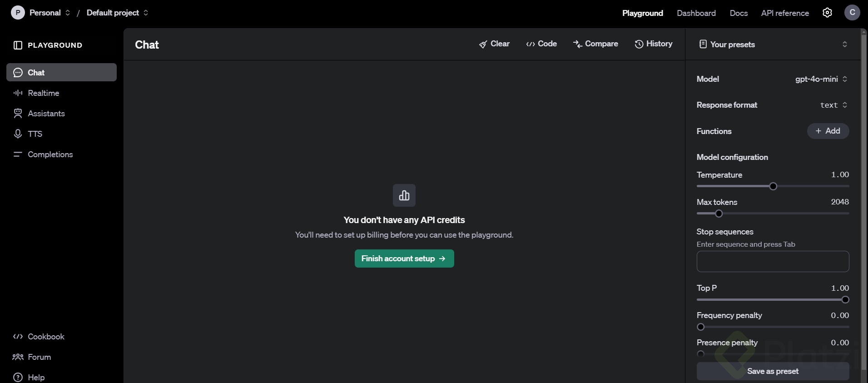Screen dimensions: 868x383
Task: Click the Temperature slider handle
Action: (773, 186)
